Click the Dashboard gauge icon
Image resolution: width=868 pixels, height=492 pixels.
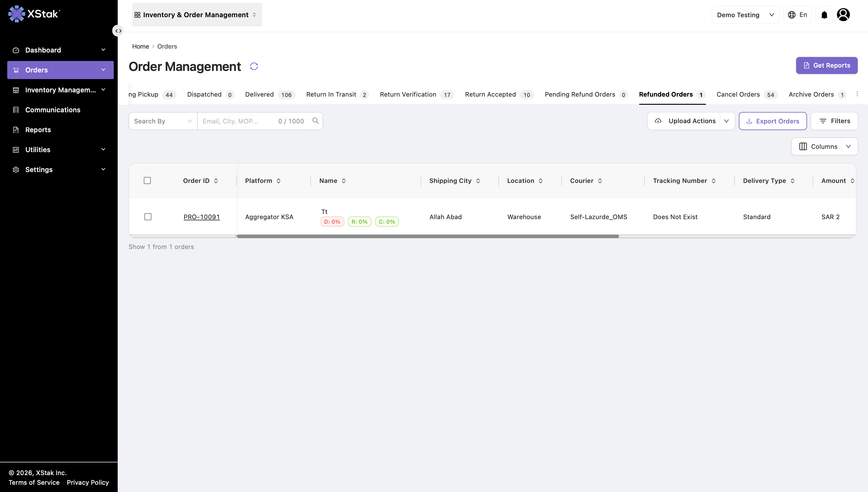point(16,50)
